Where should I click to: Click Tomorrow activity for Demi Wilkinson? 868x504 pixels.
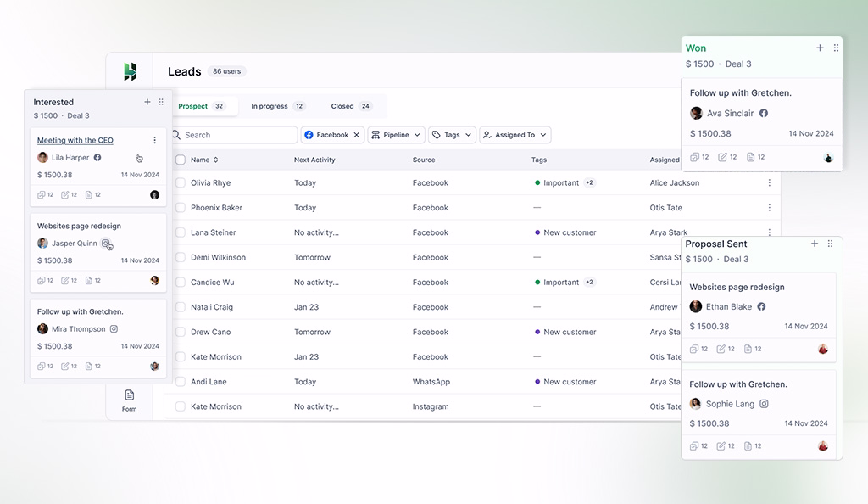pyautogui.click(x=312, y=257)
